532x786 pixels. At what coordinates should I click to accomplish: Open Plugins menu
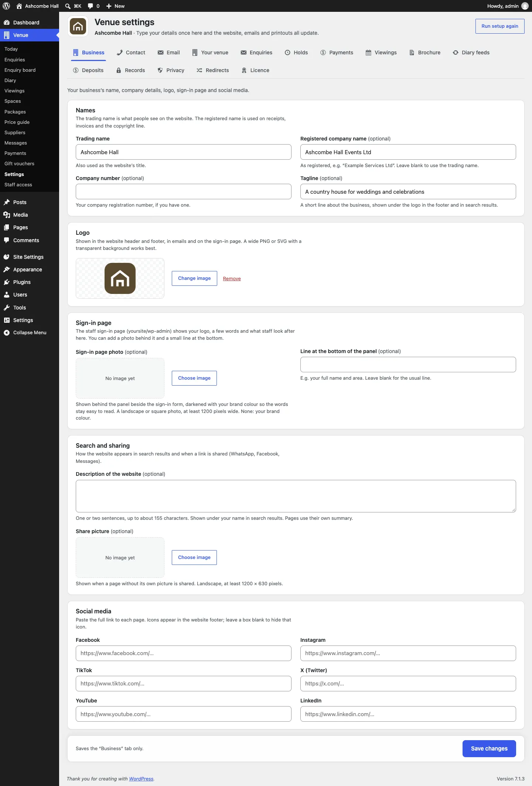[30, 282]
